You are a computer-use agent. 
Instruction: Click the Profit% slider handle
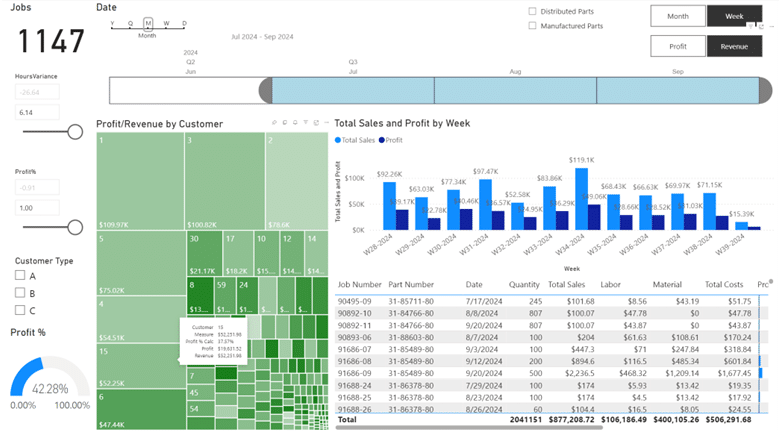click(75, 227)
